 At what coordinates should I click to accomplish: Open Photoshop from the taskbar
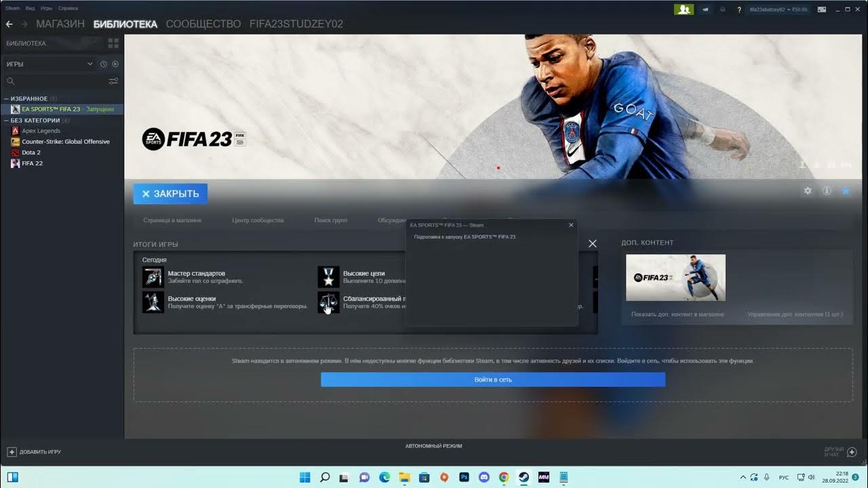464,477
